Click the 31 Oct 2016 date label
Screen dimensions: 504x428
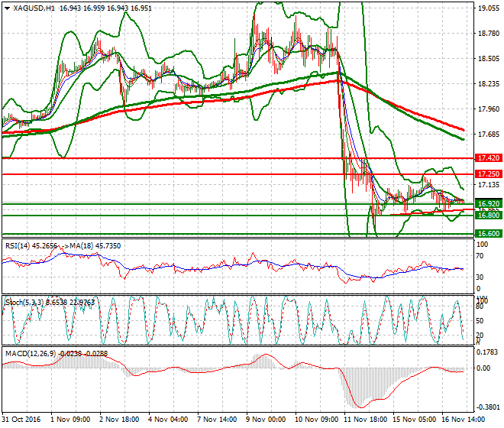click(x=21, y=420)
